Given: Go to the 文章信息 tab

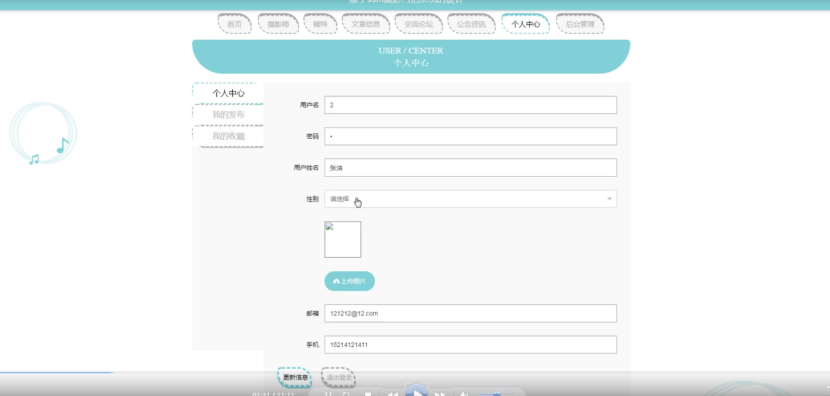Looking at the screenshot, I should point(366,24).
